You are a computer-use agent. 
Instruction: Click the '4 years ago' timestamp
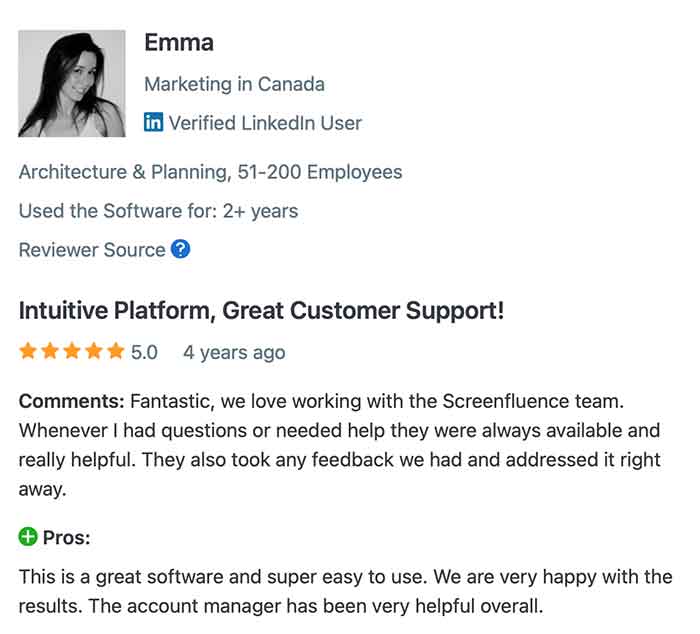pos(234,352)
